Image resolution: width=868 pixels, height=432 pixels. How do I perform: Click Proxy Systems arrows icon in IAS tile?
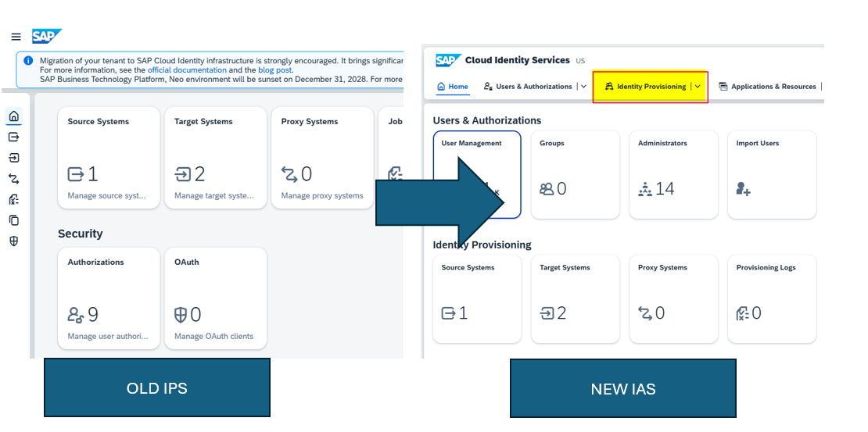pyautogui.click(x=645, y=313)
